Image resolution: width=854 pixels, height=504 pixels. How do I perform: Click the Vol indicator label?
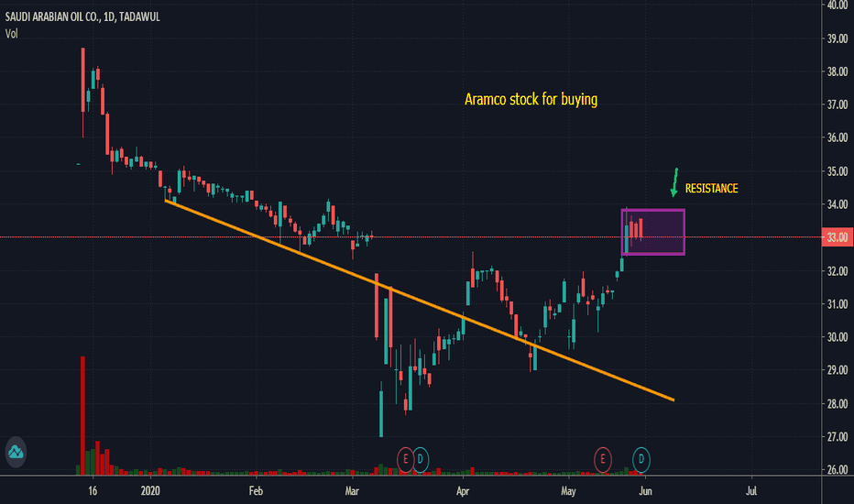tap(11, 34)
